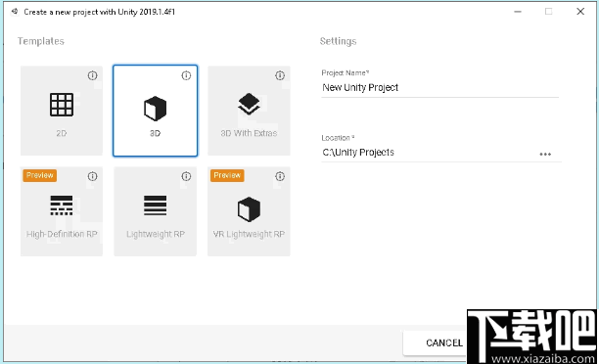Image resolution: width=599 pixels, height=364 pixels.
Task: Open info icon on 3D With Extras
Action: tap(280, 75)
